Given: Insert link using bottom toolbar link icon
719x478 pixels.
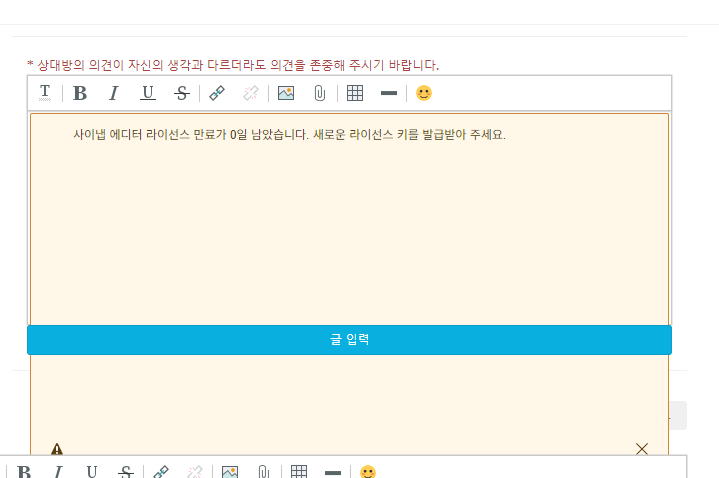Looking at the screenshot, I should (160, 472).
